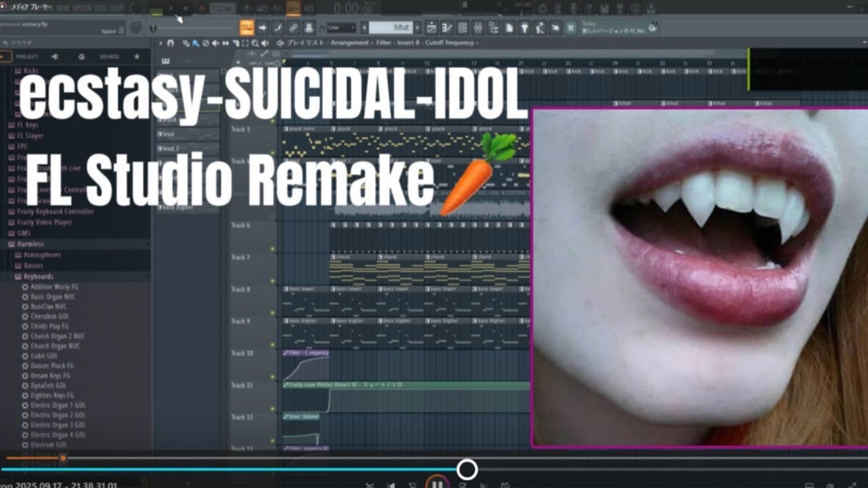
Task: Expand the Harmless folder in browser
Action: 30,243
